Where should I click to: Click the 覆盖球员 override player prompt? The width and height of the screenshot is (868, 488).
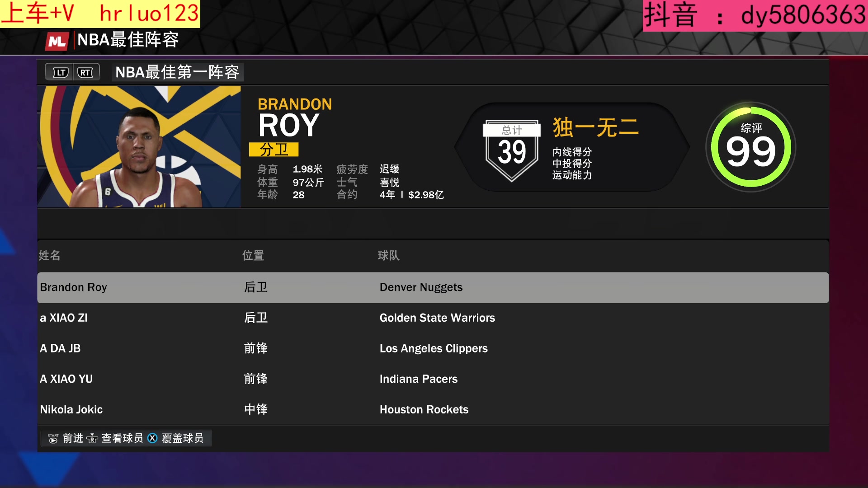coord(183,438)
